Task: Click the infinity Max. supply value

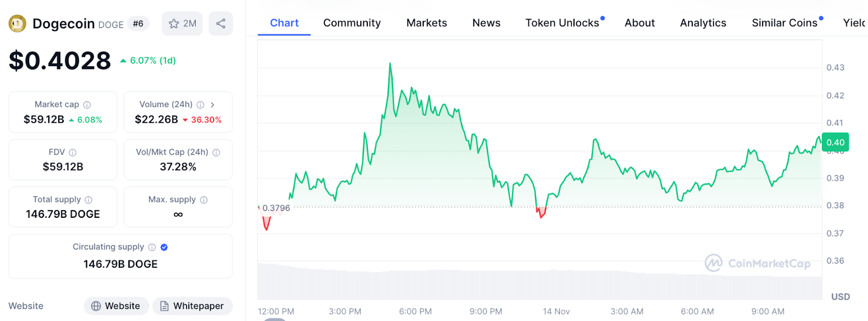Action: tap(178, 215)
